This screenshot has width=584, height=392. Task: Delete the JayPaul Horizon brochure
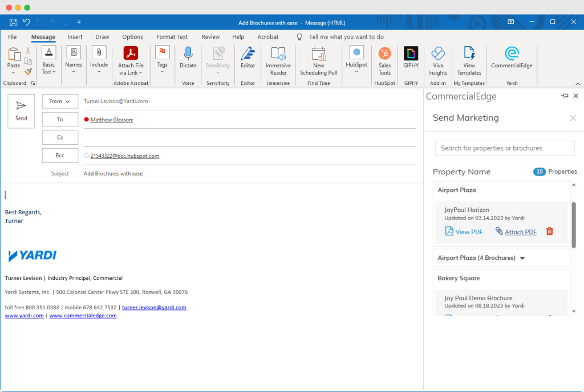549,231
